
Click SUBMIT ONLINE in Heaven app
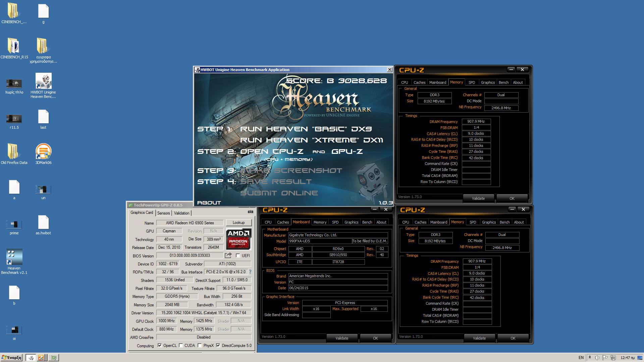279,193
